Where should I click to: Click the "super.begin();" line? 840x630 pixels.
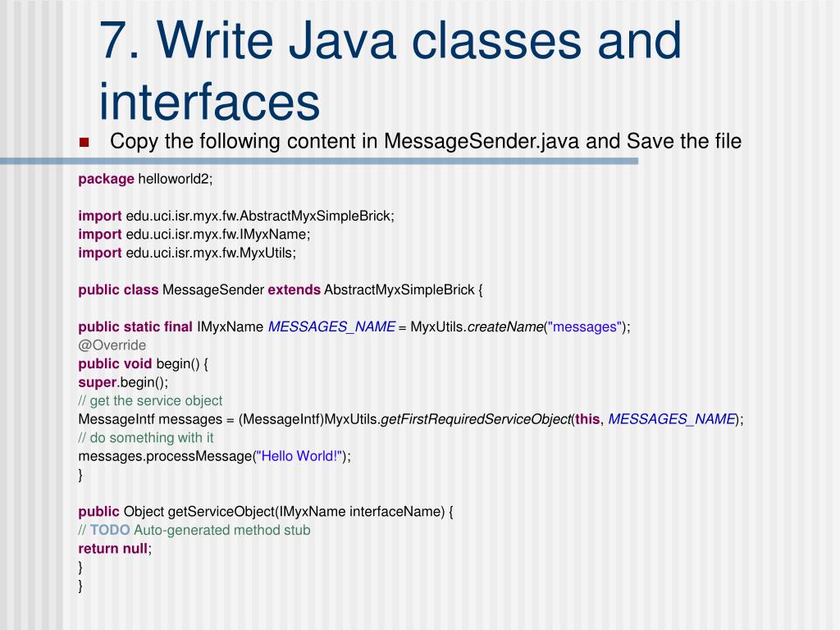(123, 382)
